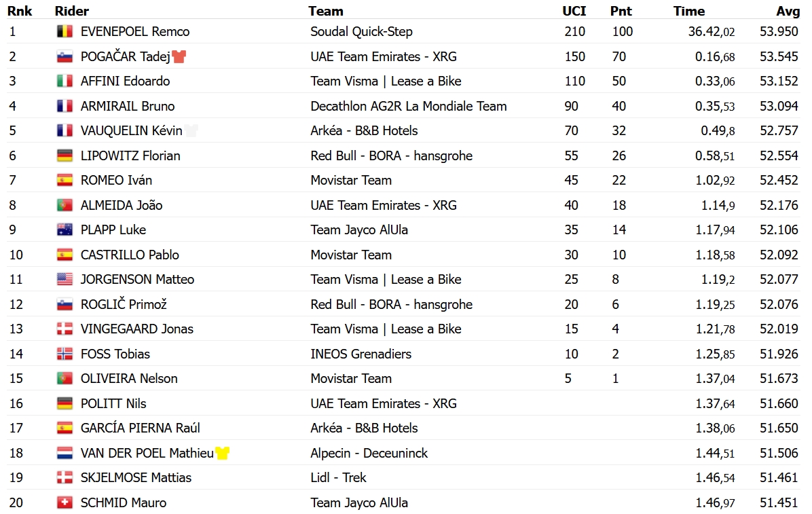Open the INEOS Grenadiers team link

click(361, 354)
